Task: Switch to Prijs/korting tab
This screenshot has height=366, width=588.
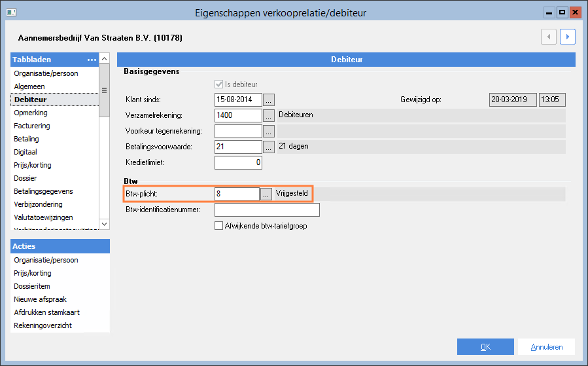Action: [x=33, y=165]
